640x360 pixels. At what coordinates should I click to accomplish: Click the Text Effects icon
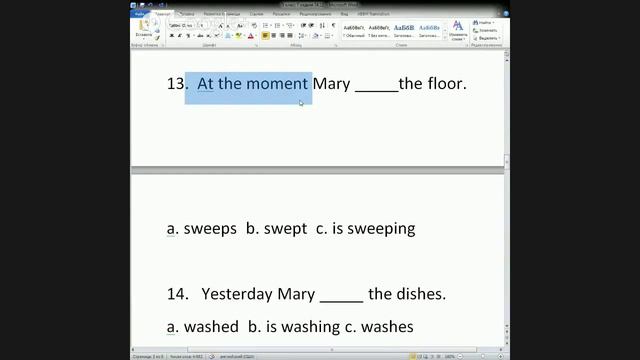pyautogui.click(x=228, y=36)
